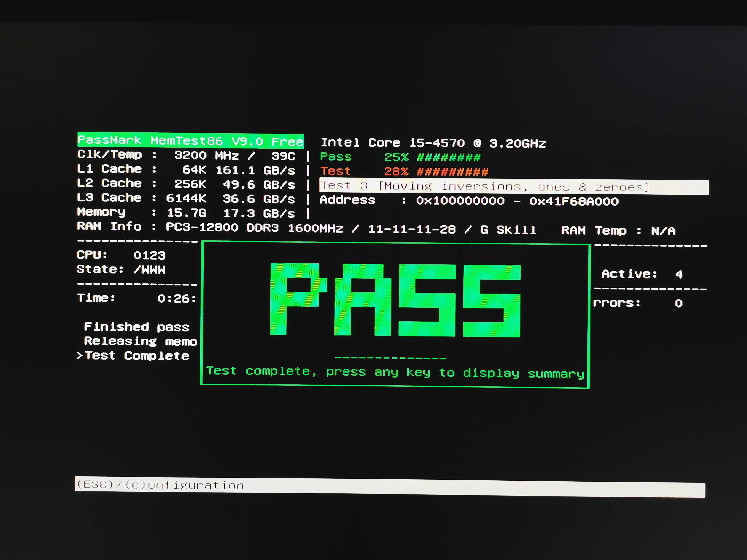Click the L2 Cache 256K 49.6 GB/s line
This screenshot has height=560, width=747.
coord(186,184)
